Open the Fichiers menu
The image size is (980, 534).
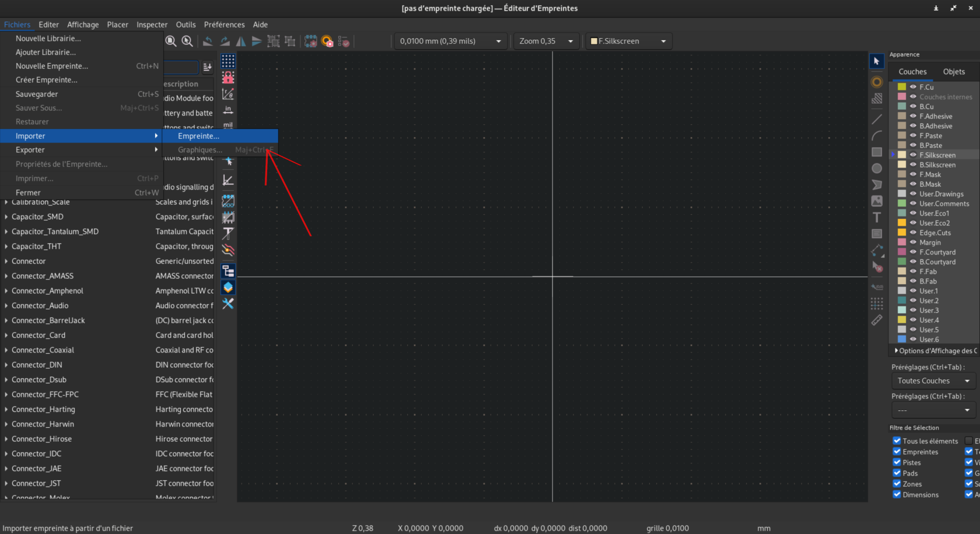click(17, 25)
